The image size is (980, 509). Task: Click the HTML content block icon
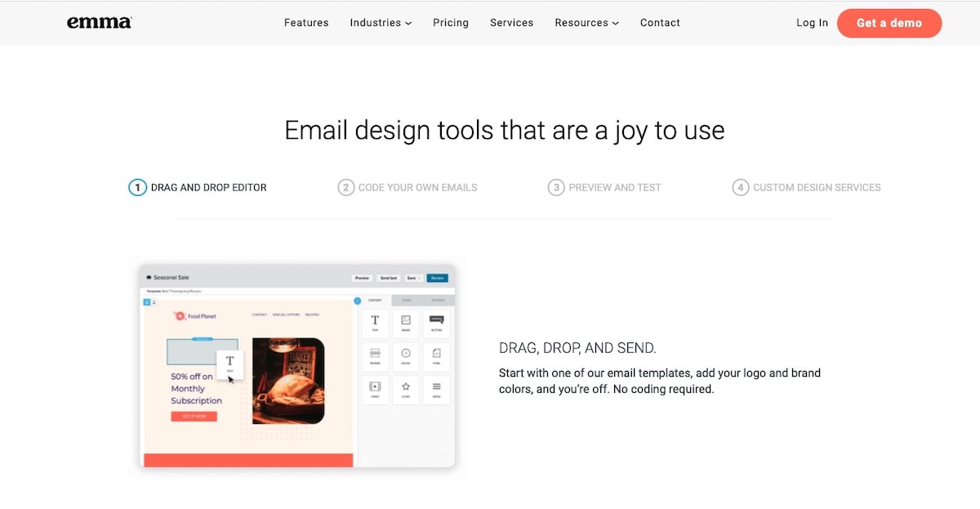(436, 355)
